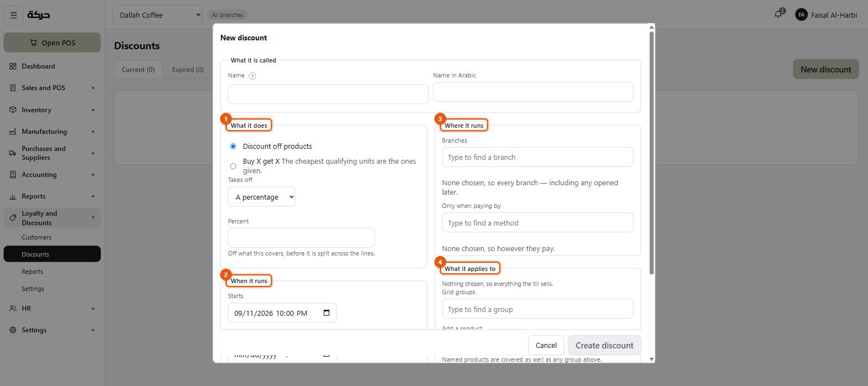868x386 pixels.
Task: Toggle the hamburger menu icon
Action: [x=14, y=15]
